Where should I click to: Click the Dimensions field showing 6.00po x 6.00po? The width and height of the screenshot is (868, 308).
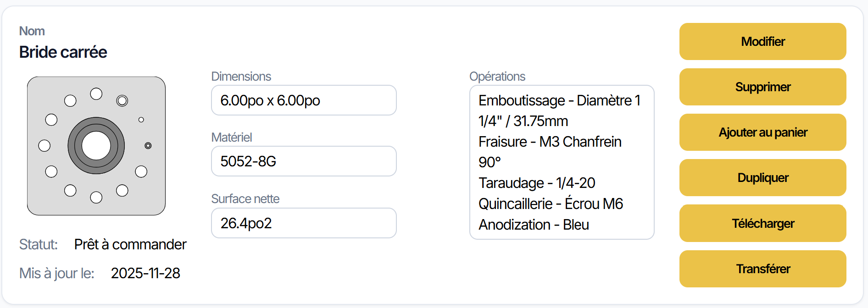303,100
